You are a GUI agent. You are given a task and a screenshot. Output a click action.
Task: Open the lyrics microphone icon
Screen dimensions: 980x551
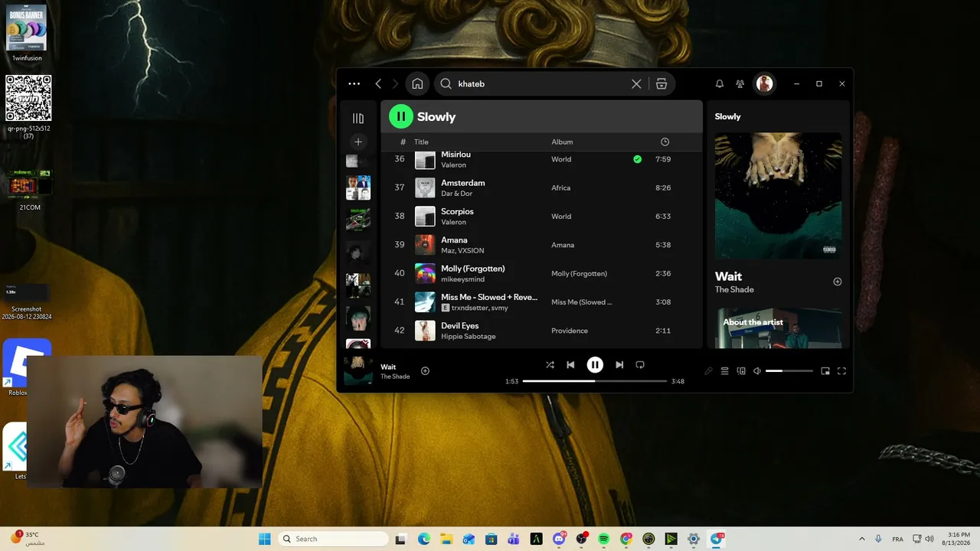pos(708,371)
